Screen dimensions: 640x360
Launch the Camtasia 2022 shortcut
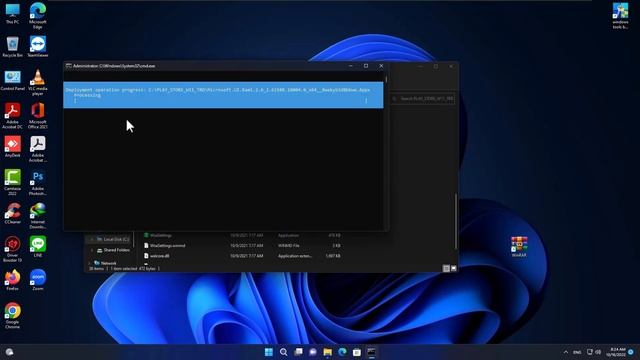click(x=12, y=182)
